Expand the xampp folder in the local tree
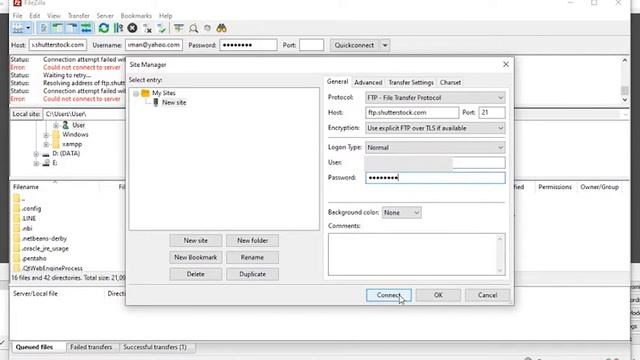640x360 pixels. pyautogui.click(x=46, y=144)
